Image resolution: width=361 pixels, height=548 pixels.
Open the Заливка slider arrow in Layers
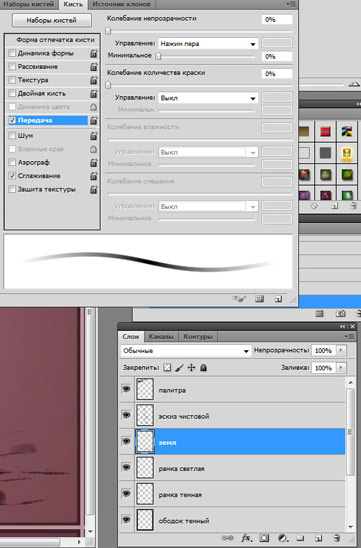pos(341,368)
